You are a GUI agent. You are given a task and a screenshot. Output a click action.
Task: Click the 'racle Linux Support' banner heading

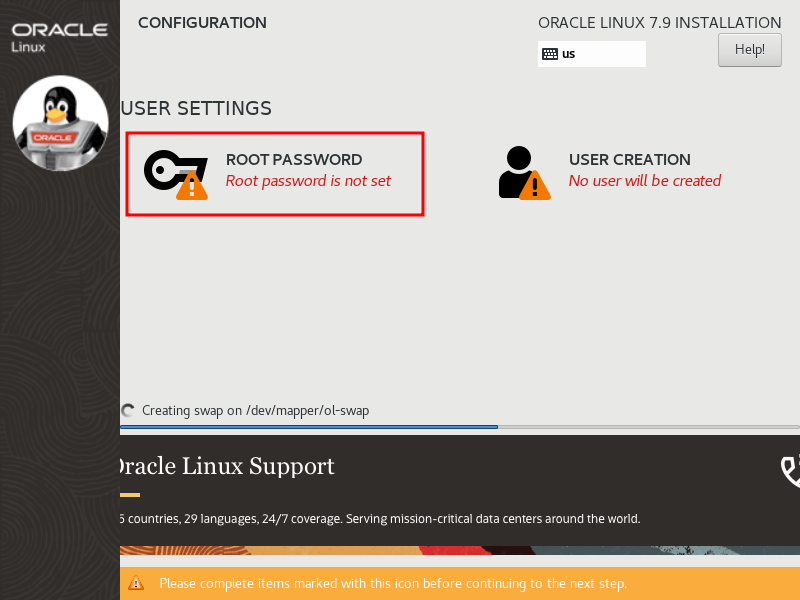[226, 466]
